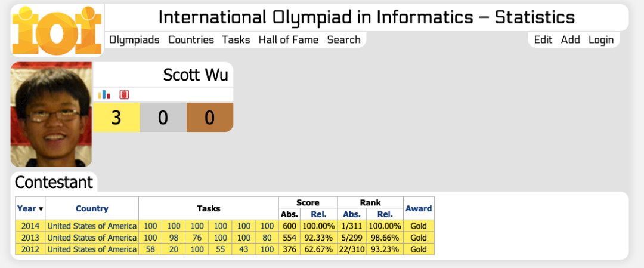Image resolution: width=644 pixels, height=268 pixels.
Task: Click the Login link
Action: pyautogui.click(x=601, y=40)
